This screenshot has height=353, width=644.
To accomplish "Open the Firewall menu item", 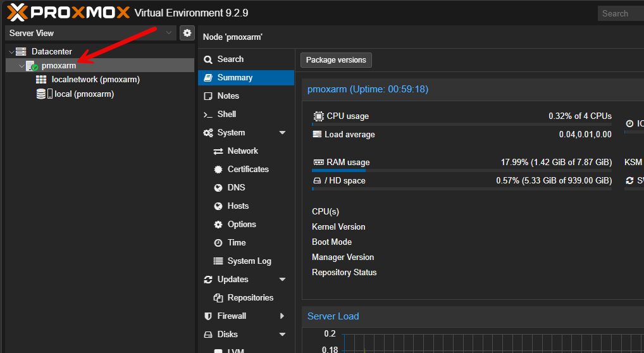I will tap(246, 316).
